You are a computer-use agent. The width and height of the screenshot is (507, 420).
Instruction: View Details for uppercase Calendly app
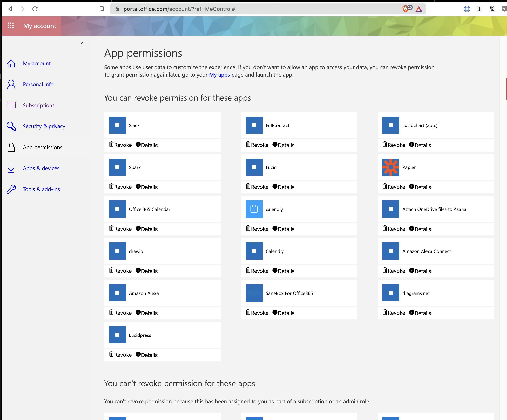283,271
